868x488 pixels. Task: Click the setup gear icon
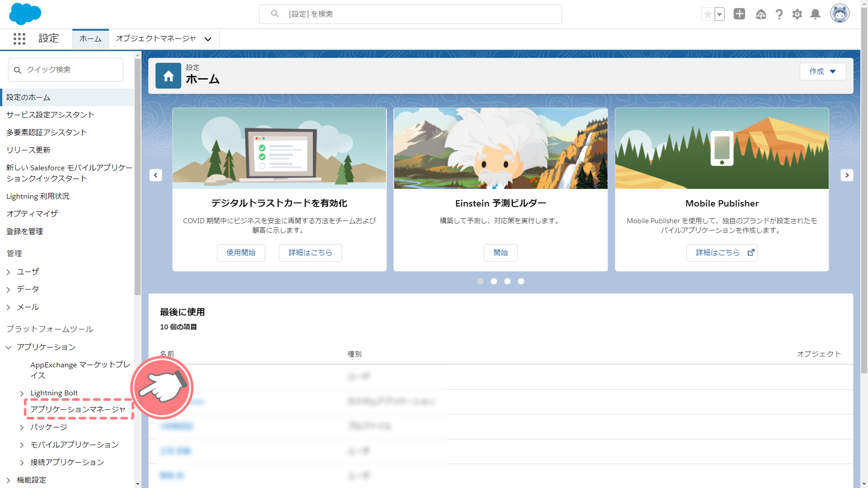797,14
